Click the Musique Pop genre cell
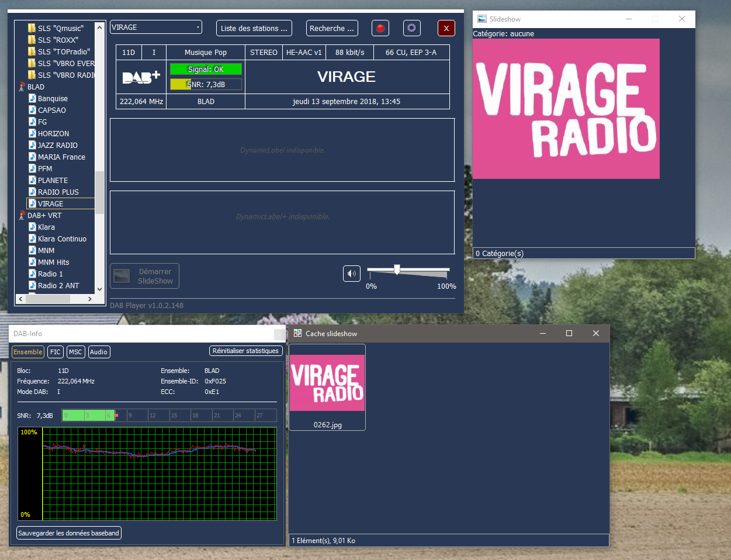The height and width of the screenshot is (560, 731). (x=206, y=53)
